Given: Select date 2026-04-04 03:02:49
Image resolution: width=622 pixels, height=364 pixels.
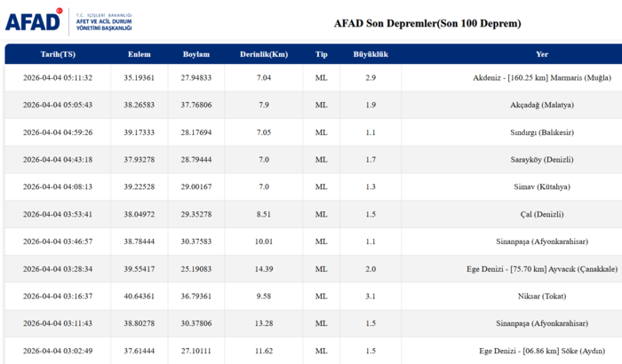Looking at the screenshot, I should tap(58, 351).
